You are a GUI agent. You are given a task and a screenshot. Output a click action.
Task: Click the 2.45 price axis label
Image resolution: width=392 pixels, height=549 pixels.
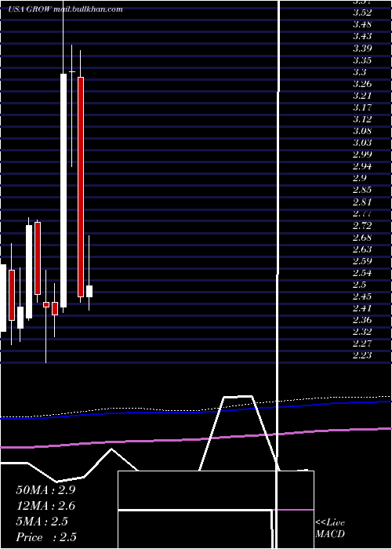tap(362, 297)
